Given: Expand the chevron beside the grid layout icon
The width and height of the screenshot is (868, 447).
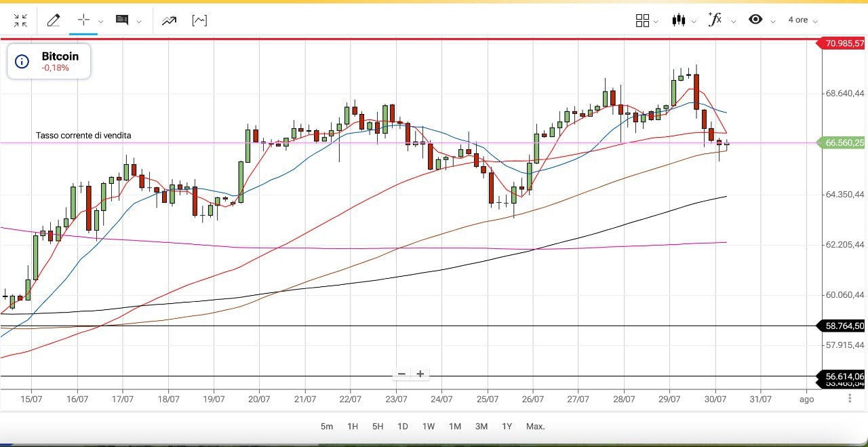Looking at the screenshot, I should tap(656, 22).
